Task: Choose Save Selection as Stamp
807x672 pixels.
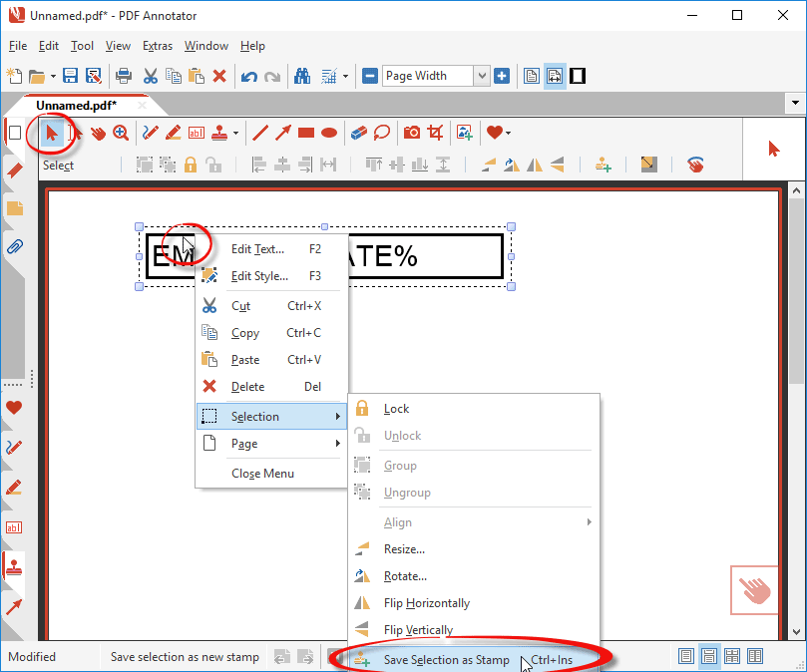Action: point(446,660)
